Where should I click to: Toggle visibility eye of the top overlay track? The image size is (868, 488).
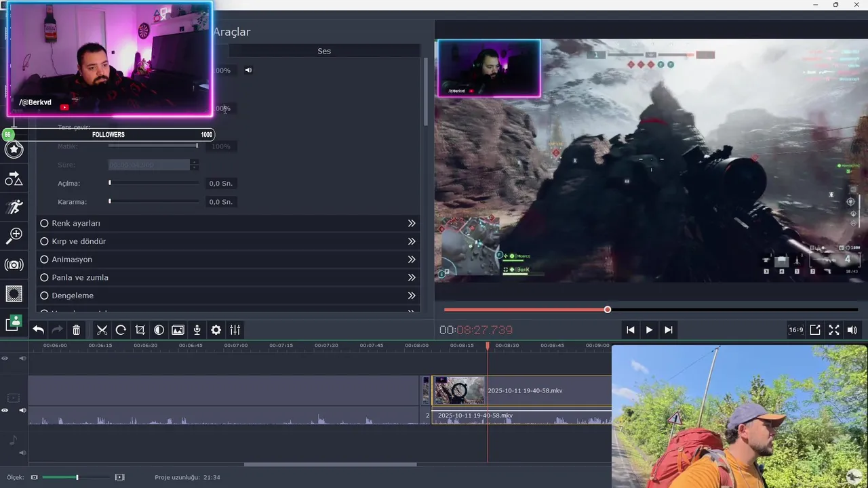tap(5, 358)
